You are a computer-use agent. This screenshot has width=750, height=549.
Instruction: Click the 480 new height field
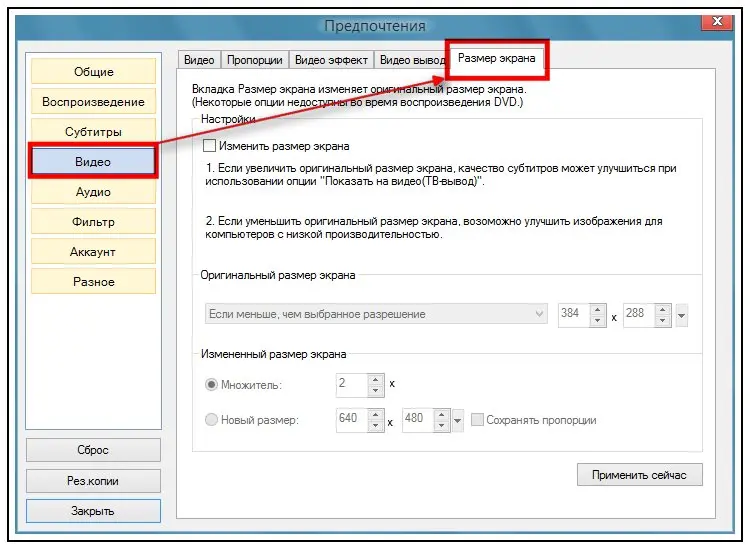click(x=418, y=420)
